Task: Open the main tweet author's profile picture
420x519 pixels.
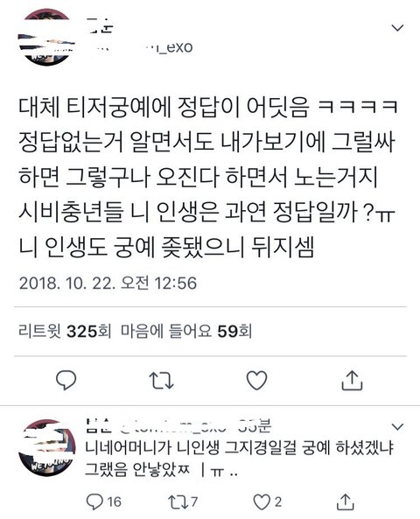Action: (47, 37)
